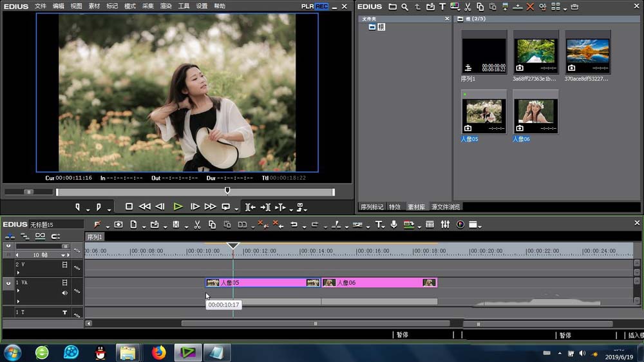Select the 人像06 thumbnail in bin
644x362 pixels.
tap(536, 112)
